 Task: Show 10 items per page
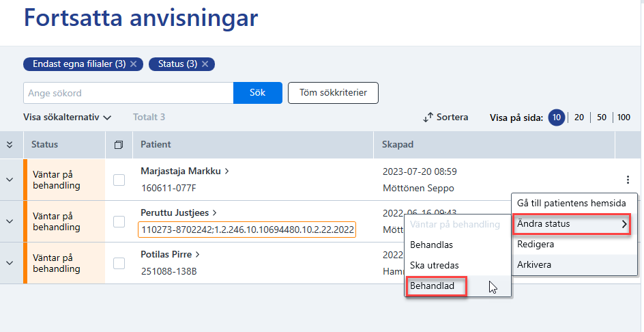(x=557, y=117)
